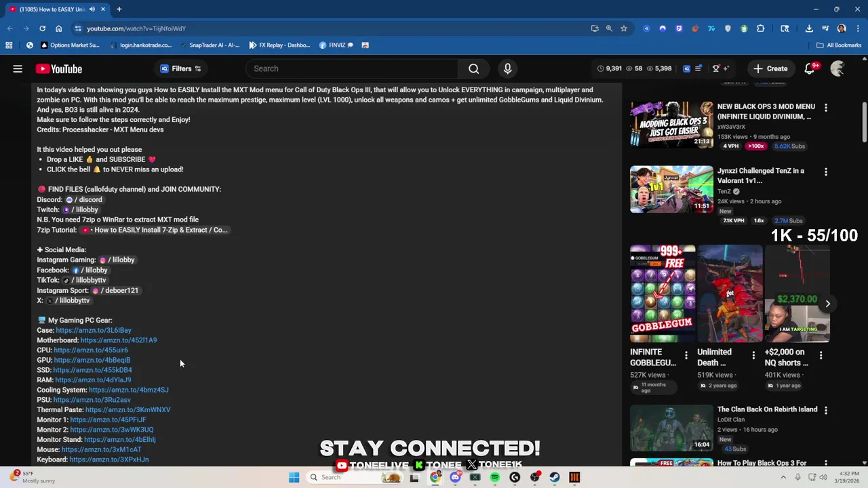This screenshot has width=868, height=488.
Task: Open the Motherboard Amazon link
Action: (x=119, y=340)
